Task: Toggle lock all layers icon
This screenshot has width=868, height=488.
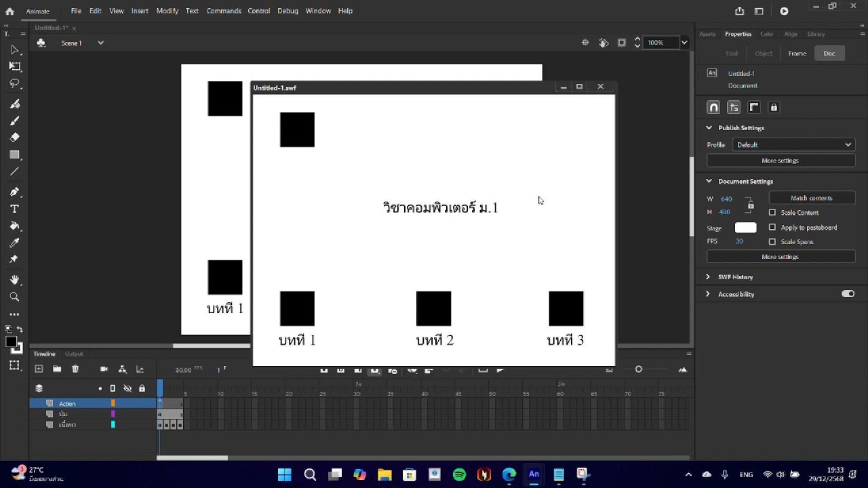Action: (x=142, y=388)
